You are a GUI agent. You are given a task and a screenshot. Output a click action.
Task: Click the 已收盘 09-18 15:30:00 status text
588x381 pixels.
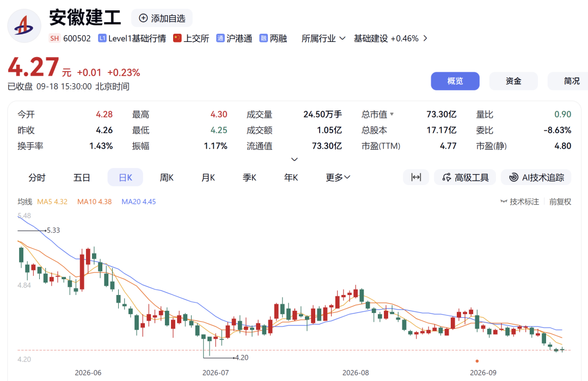68,87
